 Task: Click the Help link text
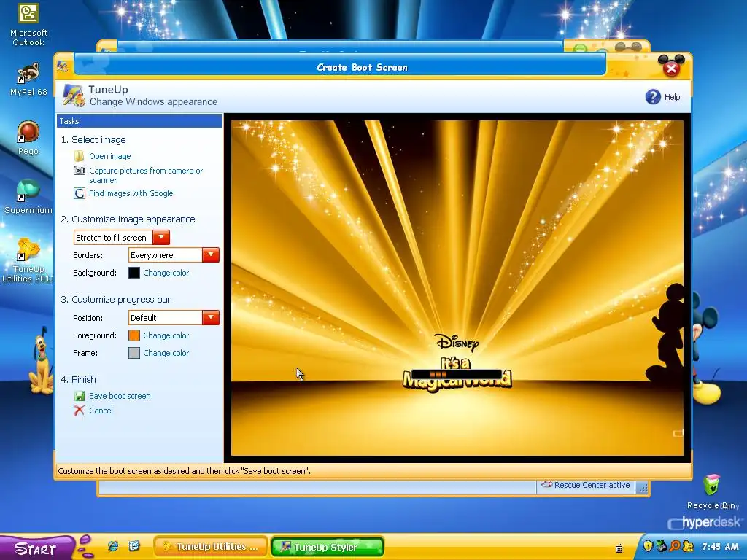pos(672,97)
